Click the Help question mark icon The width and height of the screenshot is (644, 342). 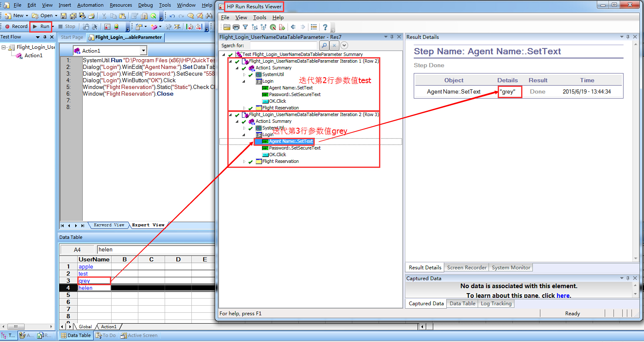325,27
